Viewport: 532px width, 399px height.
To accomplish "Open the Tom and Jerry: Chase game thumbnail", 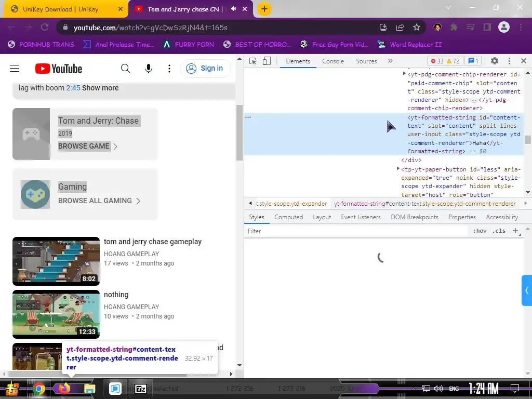I will click(31, 134).
